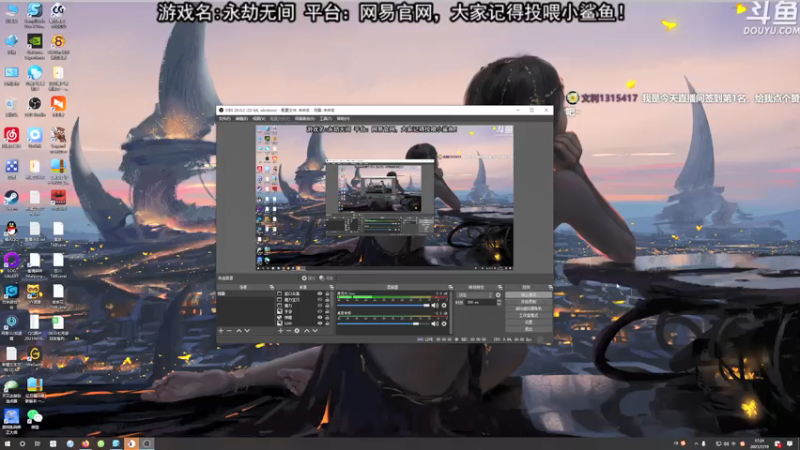Select the scene entry in the Scenes list
Screen dimensions: 800x450
click(245, 294)
